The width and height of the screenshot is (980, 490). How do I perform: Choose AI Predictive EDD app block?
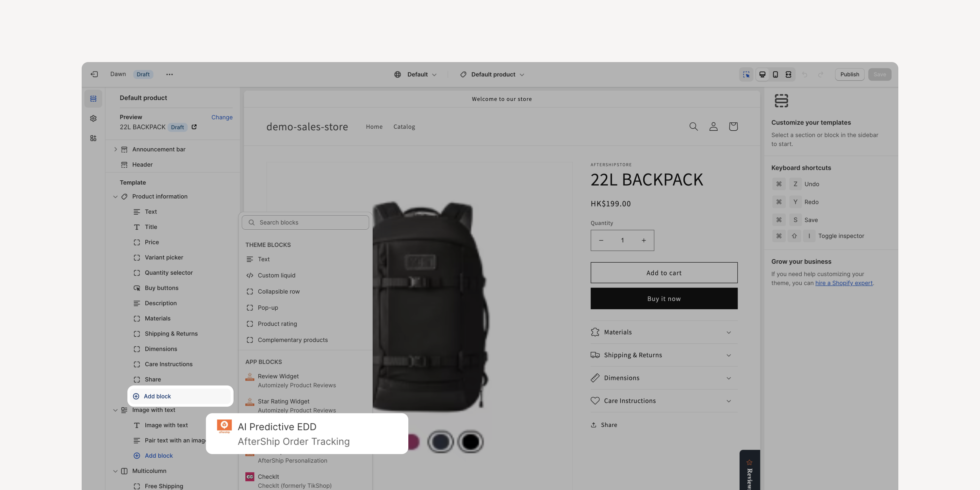pos(307,433)
